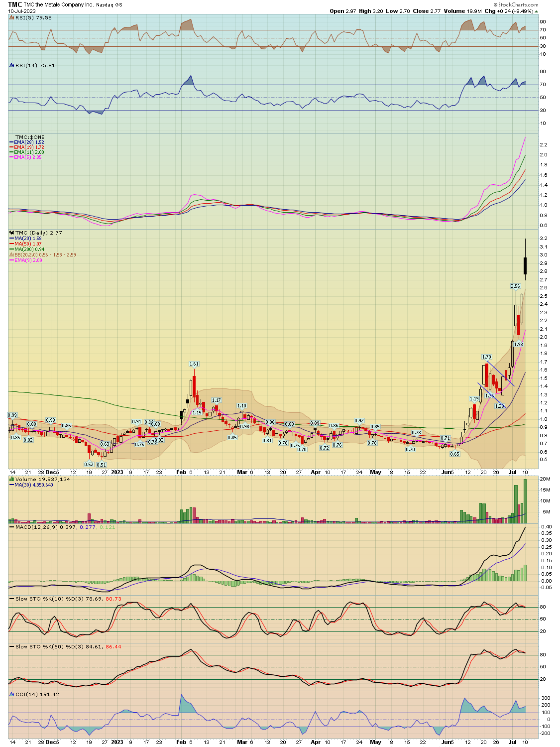This screenshot has width=560, height=747.
Task: Click the 'Slow STO %K(10) %D(3)' label
Action: (x=50, y=599)
